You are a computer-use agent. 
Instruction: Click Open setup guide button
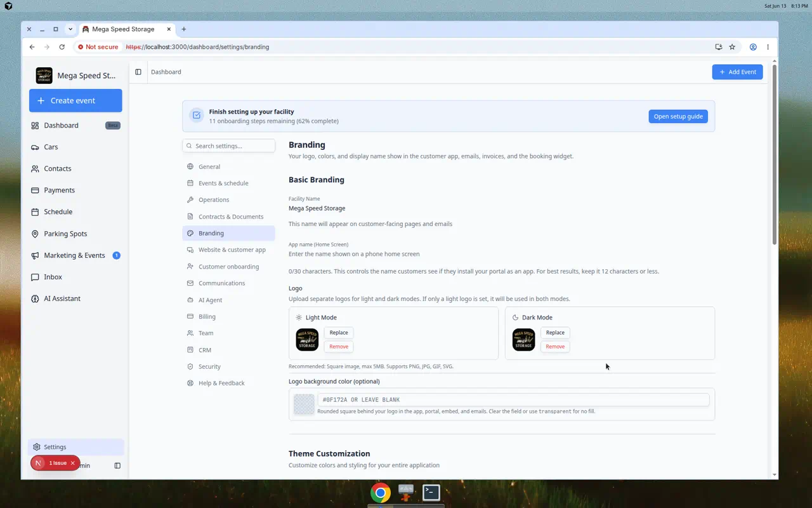tap(678, 116)
